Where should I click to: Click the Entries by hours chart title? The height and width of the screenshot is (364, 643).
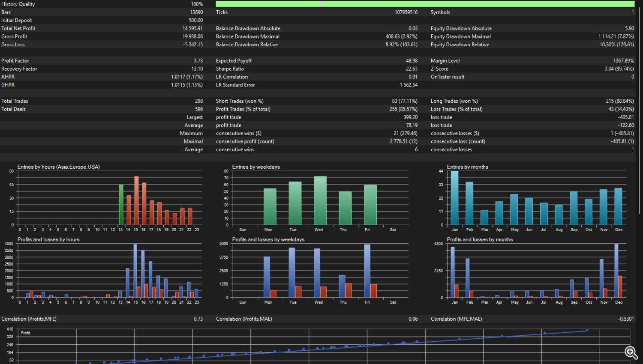(x=59, y=167)
